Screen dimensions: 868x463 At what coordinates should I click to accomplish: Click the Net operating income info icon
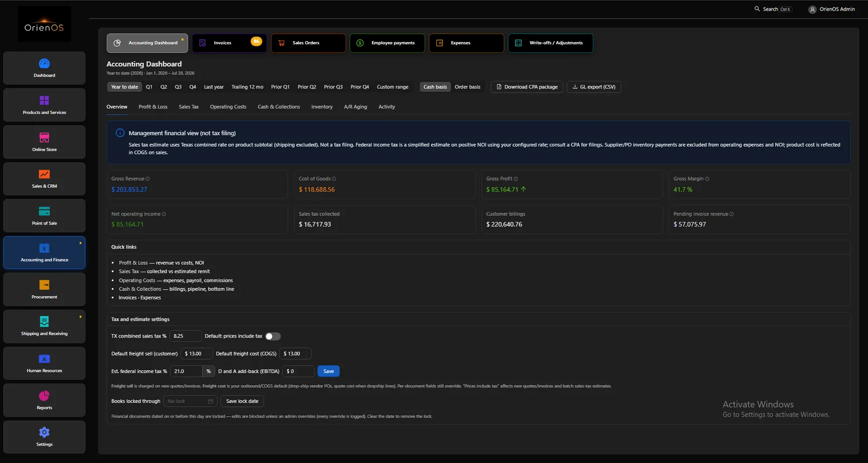click(x=164, y=214)
